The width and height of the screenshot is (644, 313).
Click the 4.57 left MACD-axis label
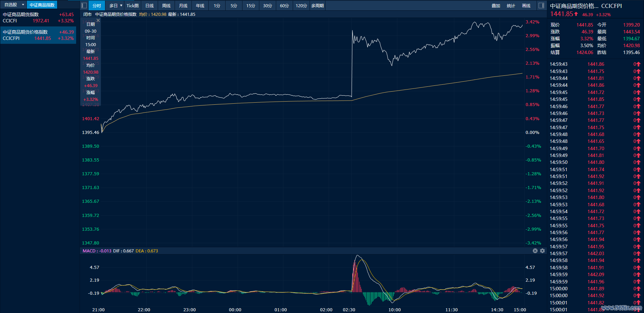click(x=94, y=267)
